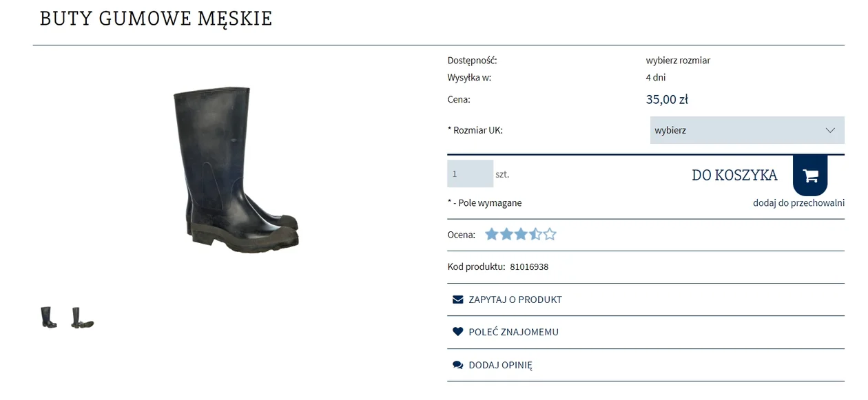The height and width of the screenshot is (400, 868).
Task: Select the POLEĆ ZNAJOMEMU link
Action: (513, 332)
